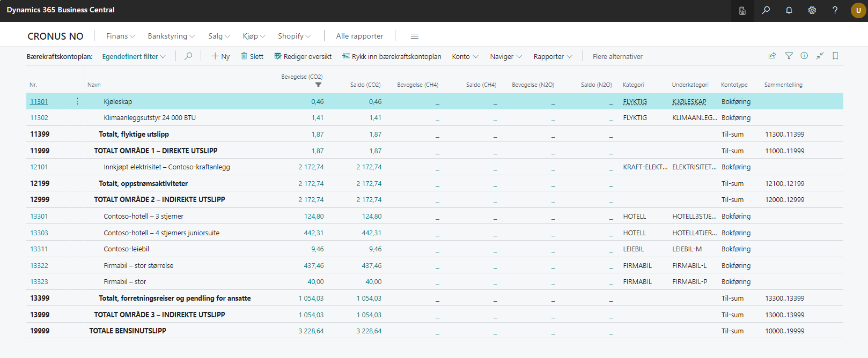The height and width of the screenshot is (358, 868).
Task: Expand the Finans menu
Action: (x=120, y=36)
